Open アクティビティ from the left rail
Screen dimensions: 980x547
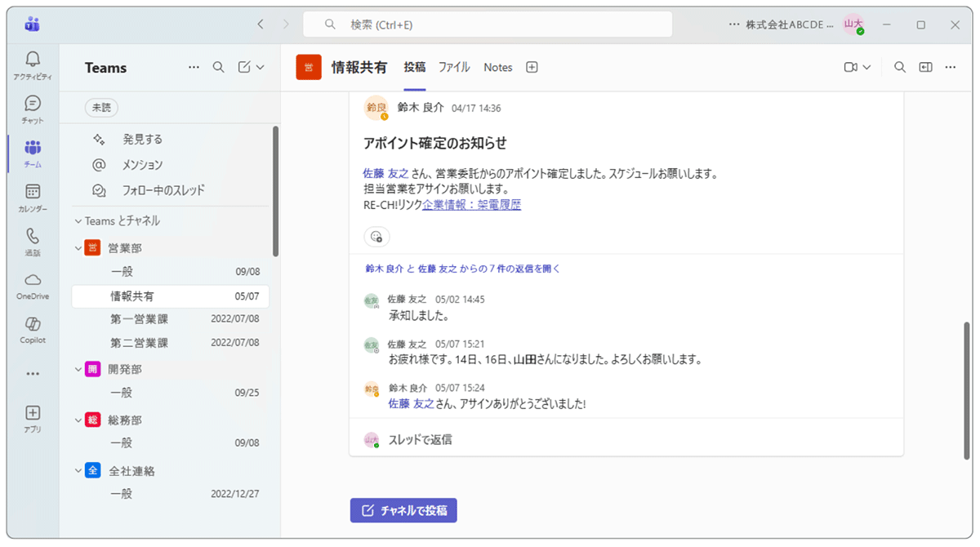[x=32, y=59]
